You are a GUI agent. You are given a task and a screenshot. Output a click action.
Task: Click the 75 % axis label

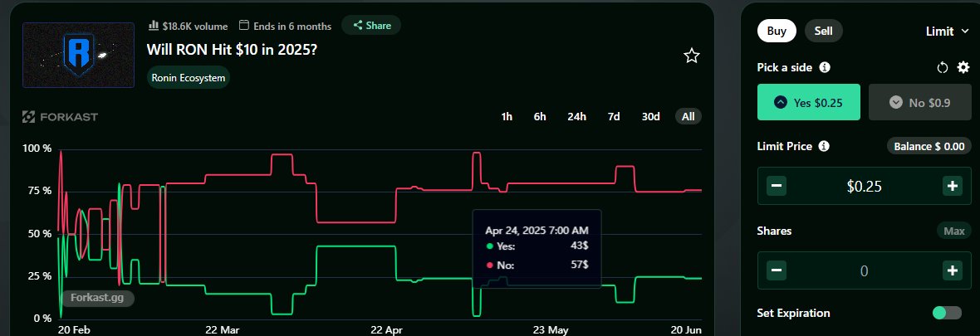click(x=38, y=191)
